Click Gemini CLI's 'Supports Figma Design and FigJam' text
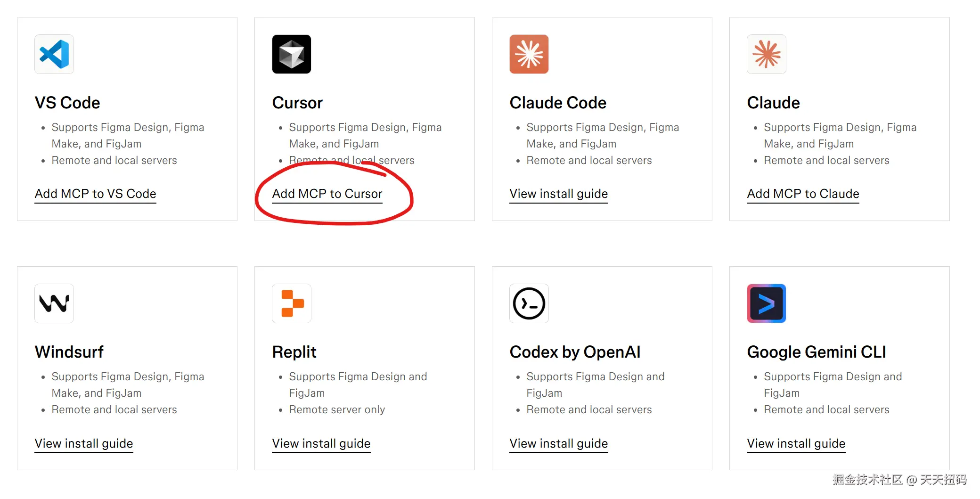Viewport: 980px width, 499px height. pos(833,385)
